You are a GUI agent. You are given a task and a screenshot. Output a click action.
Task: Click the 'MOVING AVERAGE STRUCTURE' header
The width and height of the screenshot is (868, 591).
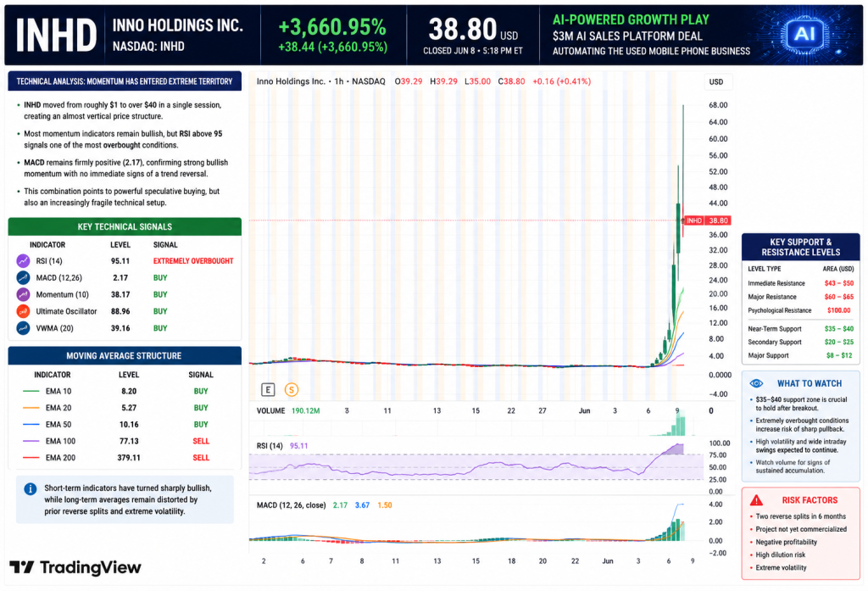tap(125, 355)
